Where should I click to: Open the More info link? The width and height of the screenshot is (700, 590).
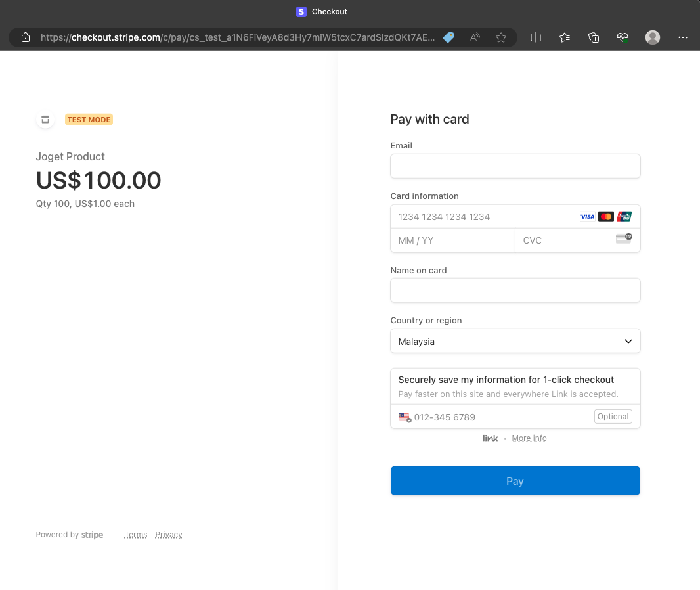point(529,438)
